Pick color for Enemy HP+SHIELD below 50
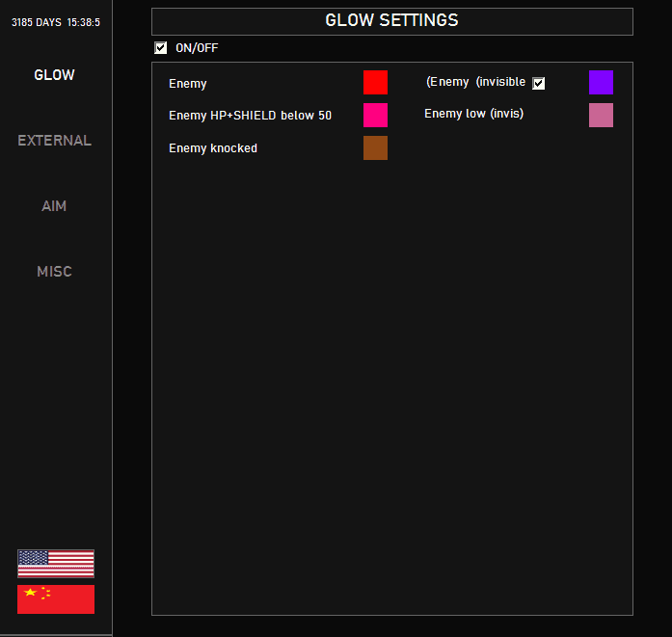Image resolution: width=672 pixels, height=637 pixels. [x=375, y=115]
